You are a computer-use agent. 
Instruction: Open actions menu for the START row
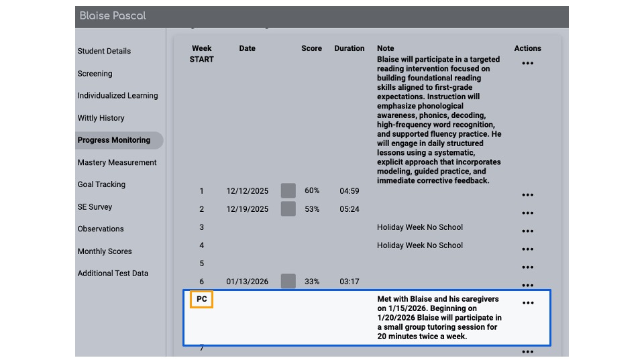pyautogui.click(x=527, y=63)
